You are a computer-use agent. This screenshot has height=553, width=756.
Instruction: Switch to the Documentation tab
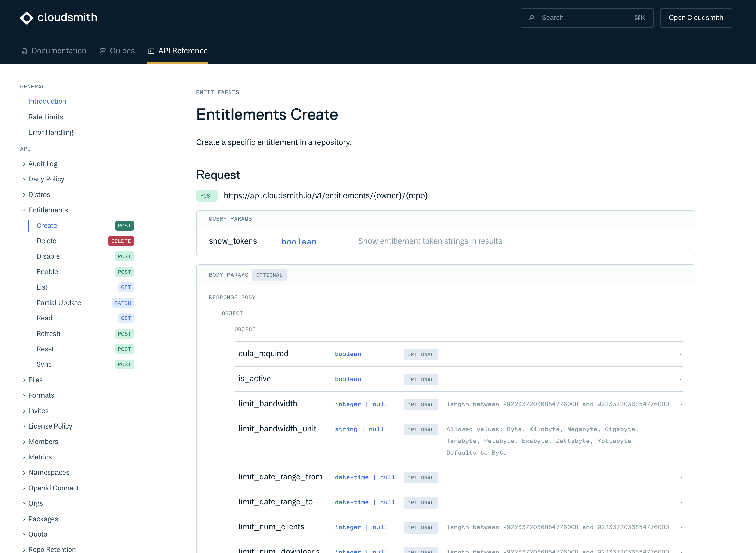tap(59, 51)
